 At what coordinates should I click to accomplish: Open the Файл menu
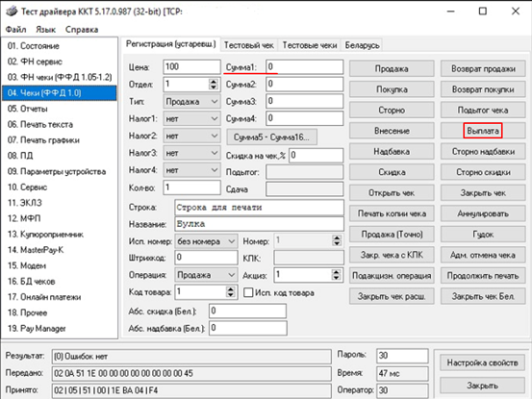pyautogui.click(x=15, y=30)
